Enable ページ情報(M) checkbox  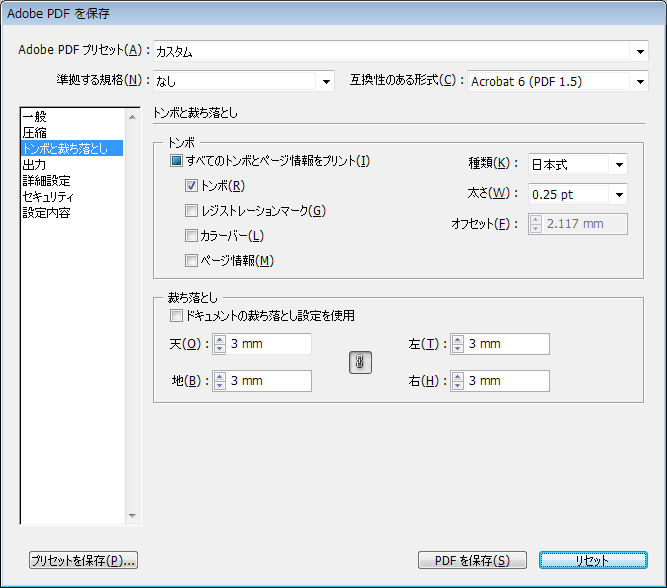point(191,260)
